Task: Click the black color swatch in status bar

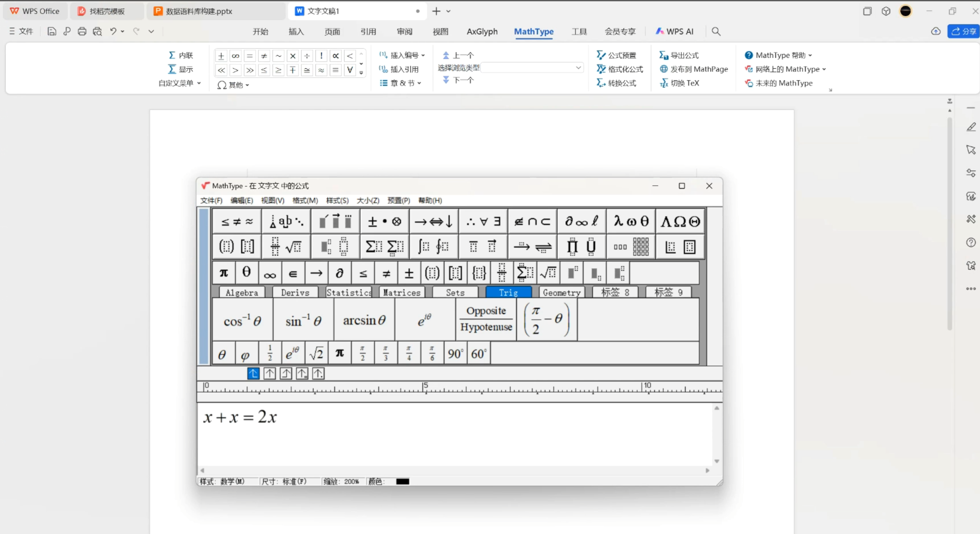Action: (x=402, y=481)
